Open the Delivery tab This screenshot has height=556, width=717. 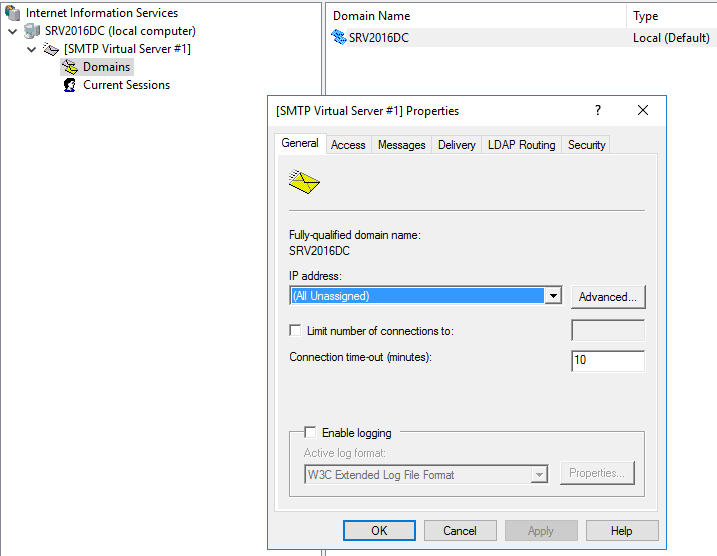pyautogui.click(x=456, y=145)
